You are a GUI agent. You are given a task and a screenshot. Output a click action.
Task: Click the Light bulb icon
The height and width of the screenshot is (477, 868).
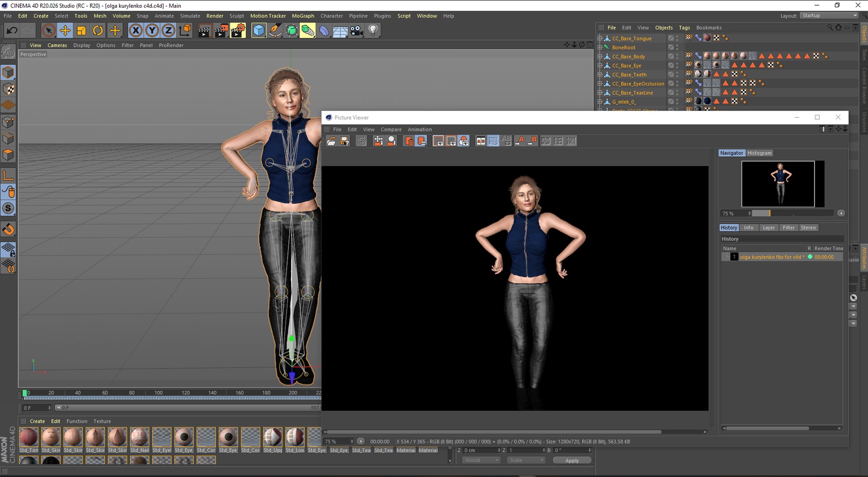click(x=373, y=30)
